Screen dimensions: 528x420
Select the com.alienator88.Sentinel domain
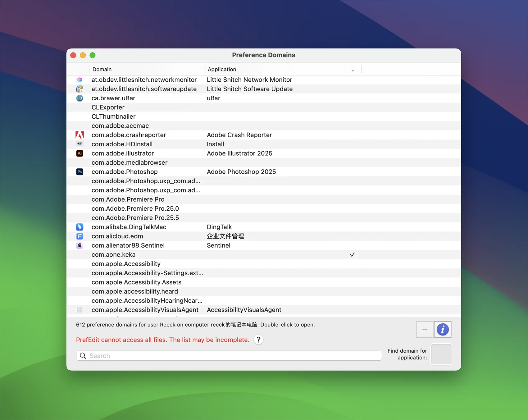tap(128, 245)
